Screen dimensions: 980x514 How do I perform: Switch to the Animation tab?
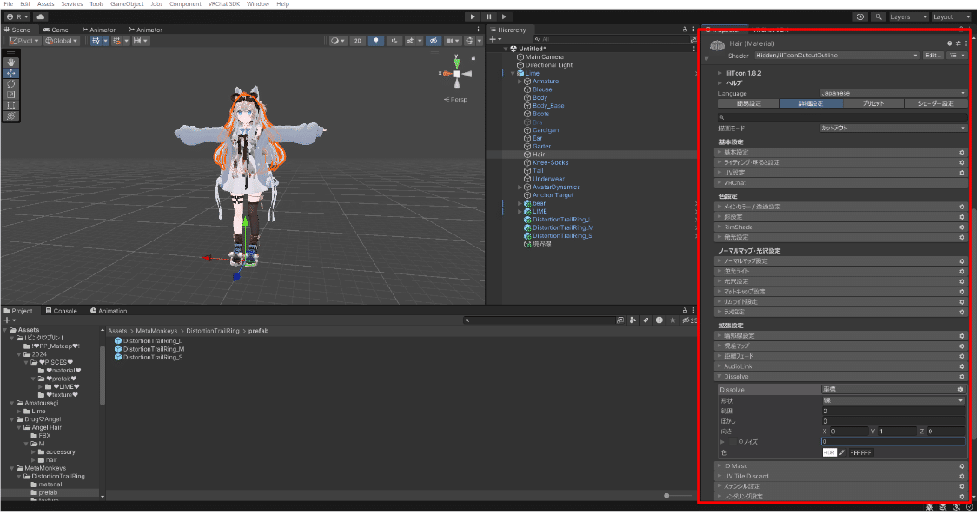pos(109,311)
